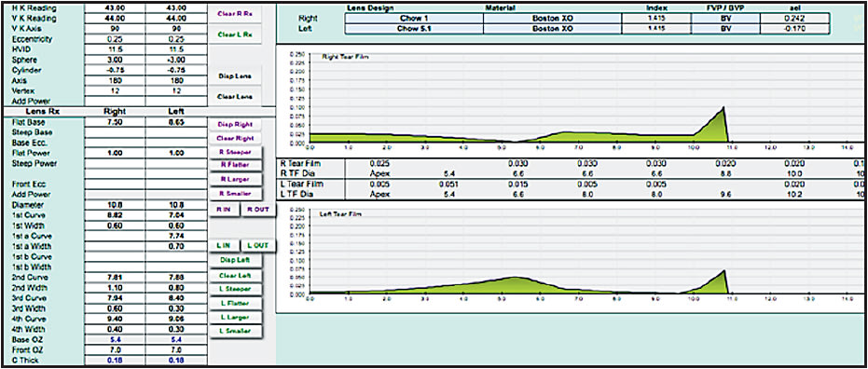Click the L OUT button
The height and width of the screenshot is (369, 868).
click(258, 246)
